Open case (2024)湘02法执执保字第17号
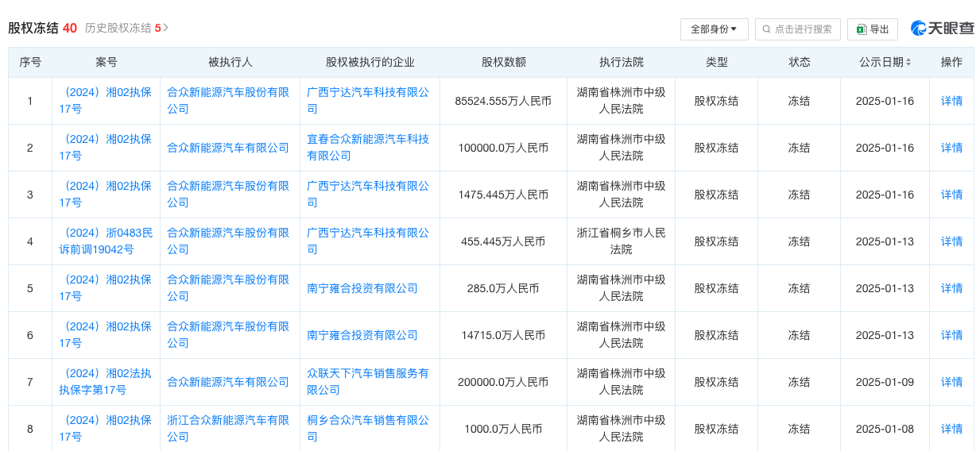This screenshot has height=451, width=980. [x=105, y=381]
